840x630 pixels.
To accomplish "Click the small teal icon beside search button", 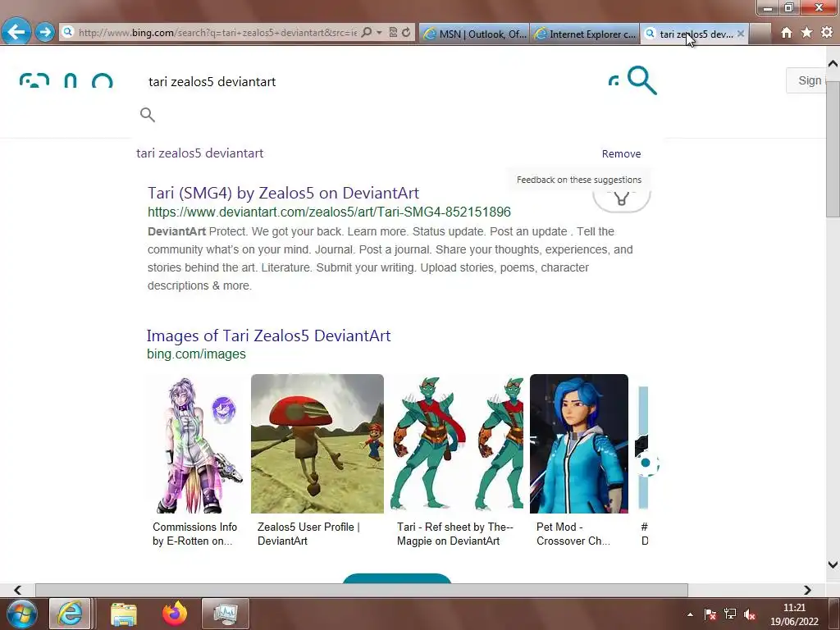I will [x=614, y=81].
